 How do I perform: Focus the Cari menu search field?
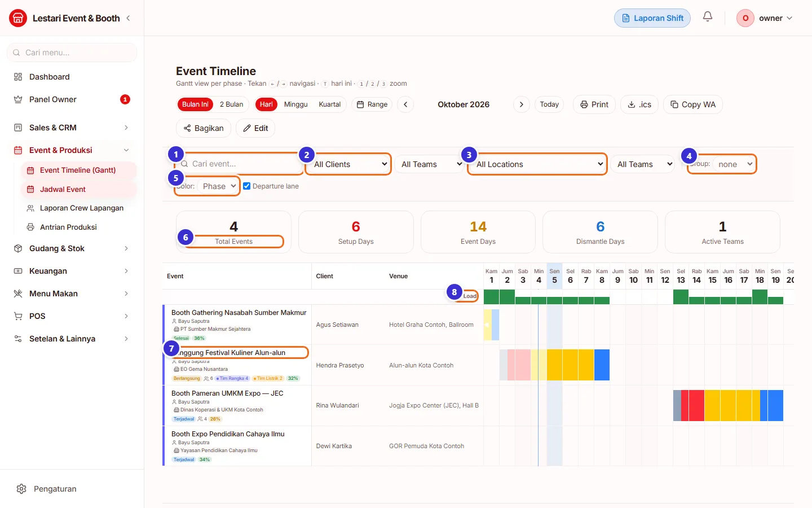(72, 52)
